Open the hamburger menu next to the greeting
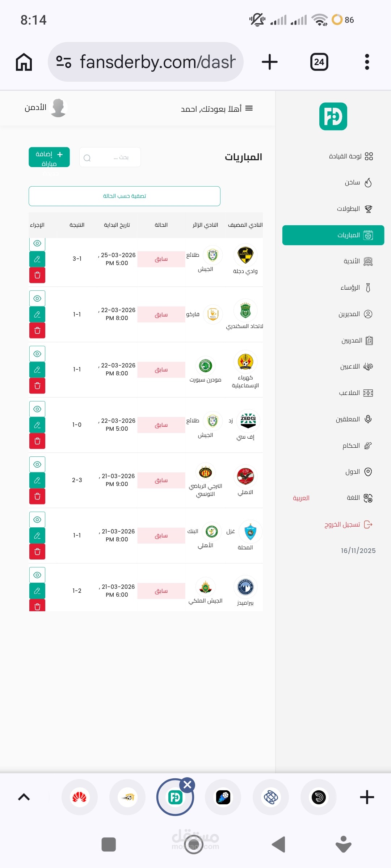This screenshot has height=868, width=391. (x=249, y=109)
